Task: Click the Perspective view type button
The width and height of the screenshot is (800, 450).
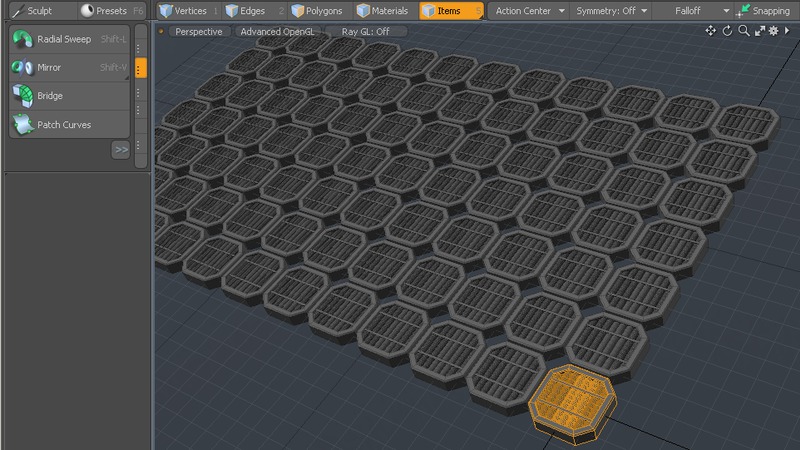Action: [x=199, y=31]
